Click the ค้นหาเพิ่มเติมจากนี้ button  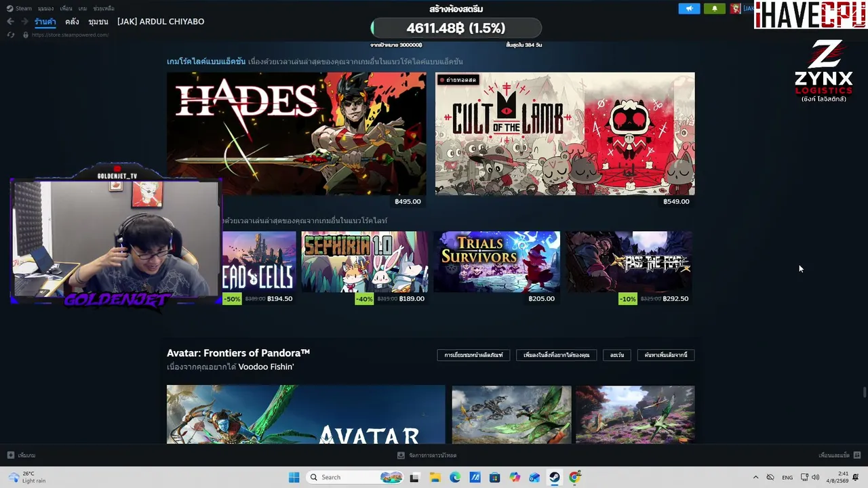pos(666,355)
